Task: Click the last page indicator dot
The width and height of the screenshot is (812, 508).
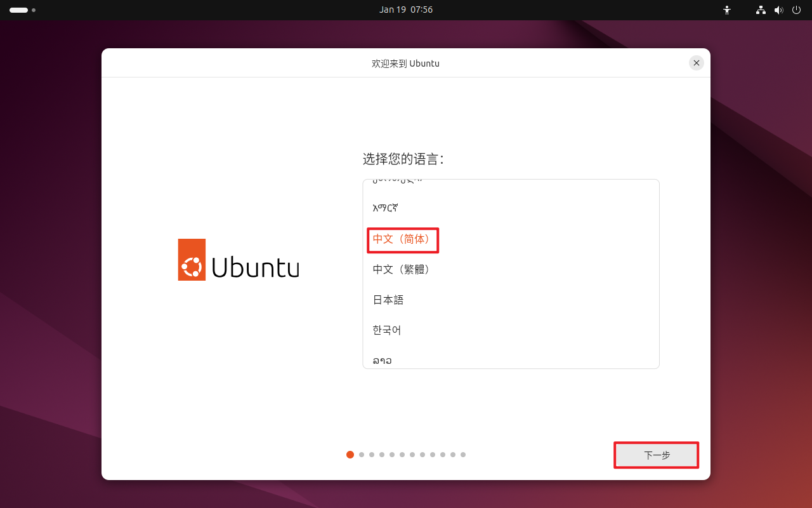Action: click(463, 455)
